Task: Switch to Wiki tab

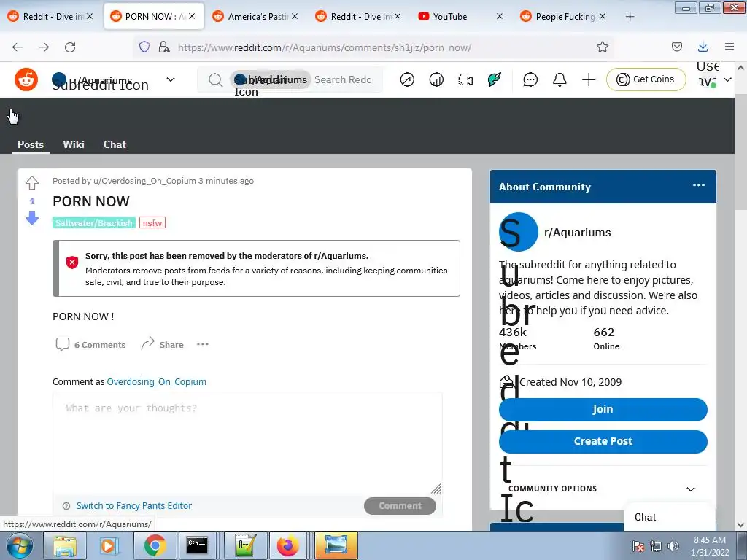Action: point(74,144)
